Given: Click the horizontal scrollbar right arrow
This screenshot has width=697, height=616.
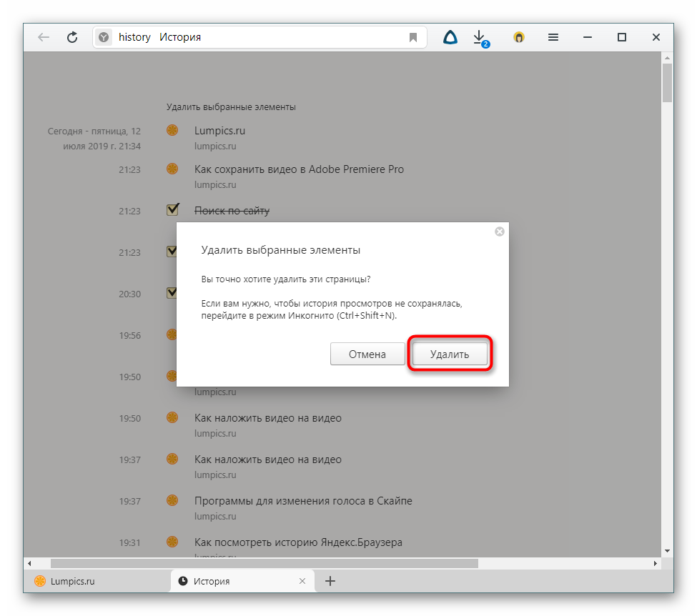Looking at the screenshot, I should tap(656, 564).
